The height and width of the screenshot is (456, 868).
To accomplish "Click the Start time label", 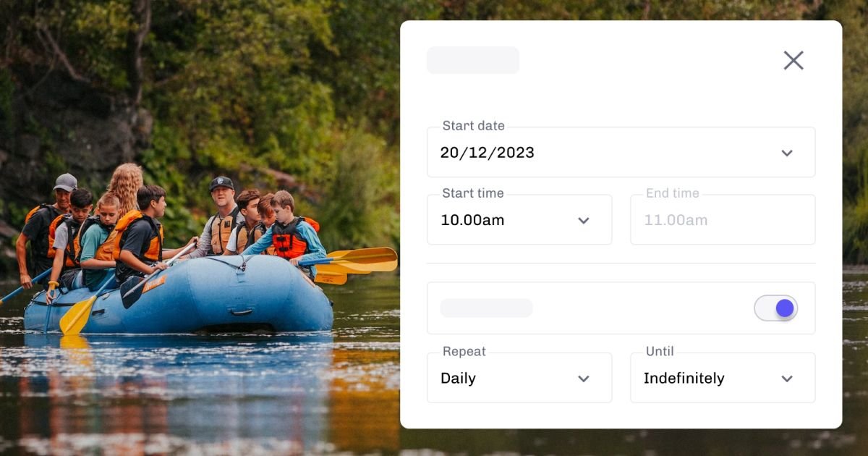I will tap(473, 193).
